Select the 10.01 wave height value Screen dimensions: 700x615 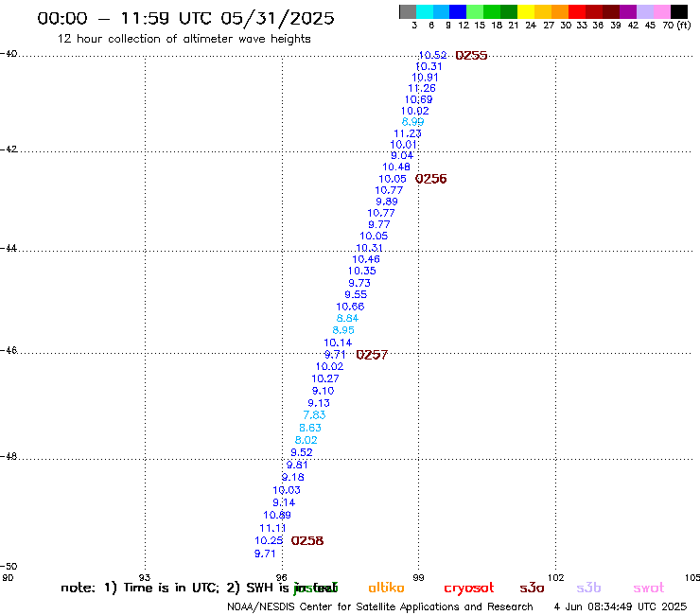(404, 145)
